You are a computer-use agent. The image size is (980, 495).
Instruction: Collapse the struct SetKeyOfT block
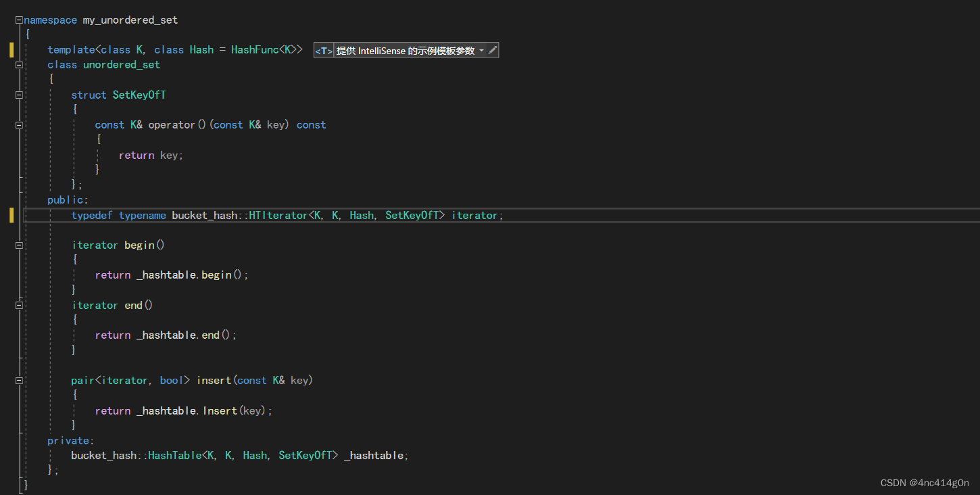tap(19, 95)
